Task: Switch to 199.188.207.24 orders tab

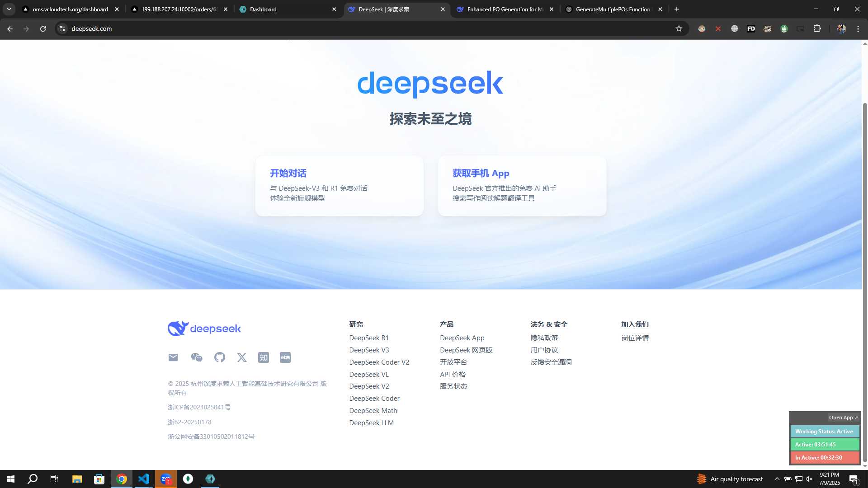Action: coord(179,9)
